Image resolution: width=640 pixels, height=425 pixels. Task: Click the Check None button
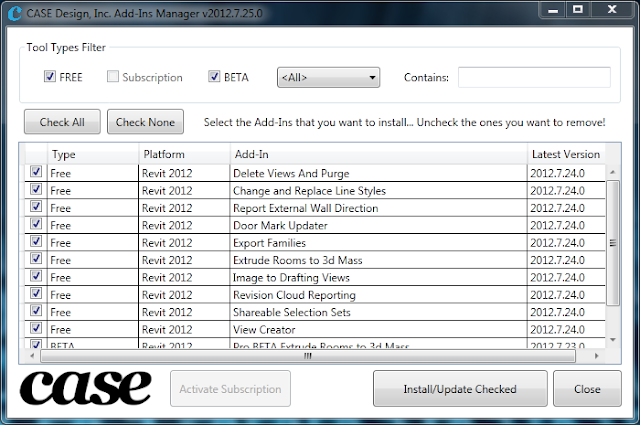[x=145, y=122]
